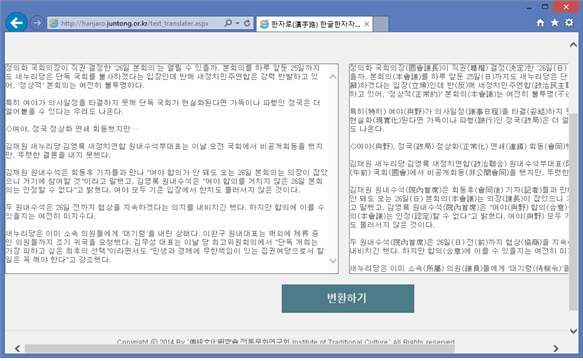Click the Internet Explorer page icon in address bar
Image resolution: width=583 pixels, height=361 pixels.
click(x=54, y=23)
